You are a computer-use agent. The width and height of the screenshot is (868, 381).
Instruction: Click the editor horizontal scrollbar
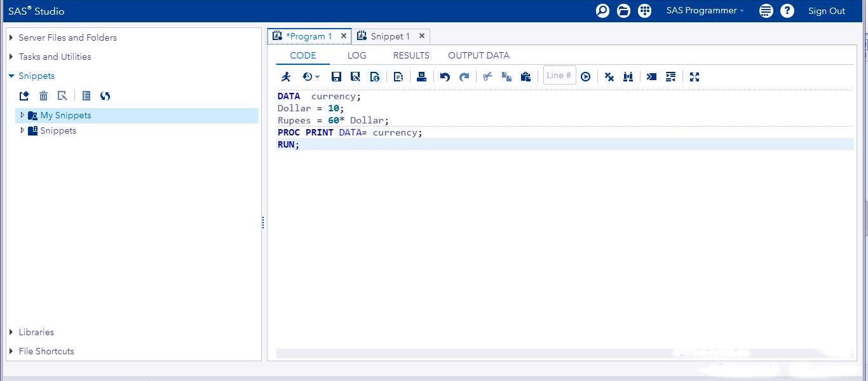pyautogui.click(x=565, y=353)
